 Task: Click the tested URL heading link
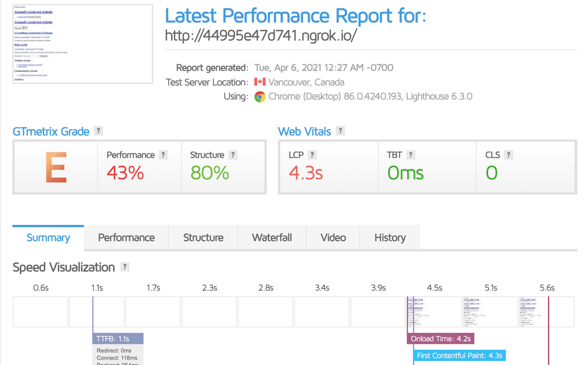[261, 36]
